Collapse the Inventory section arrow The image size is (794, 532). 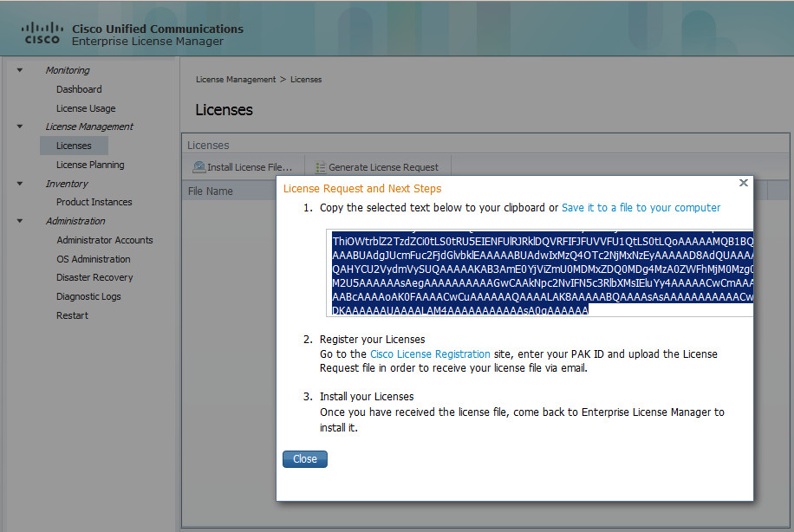pos(20,184)
